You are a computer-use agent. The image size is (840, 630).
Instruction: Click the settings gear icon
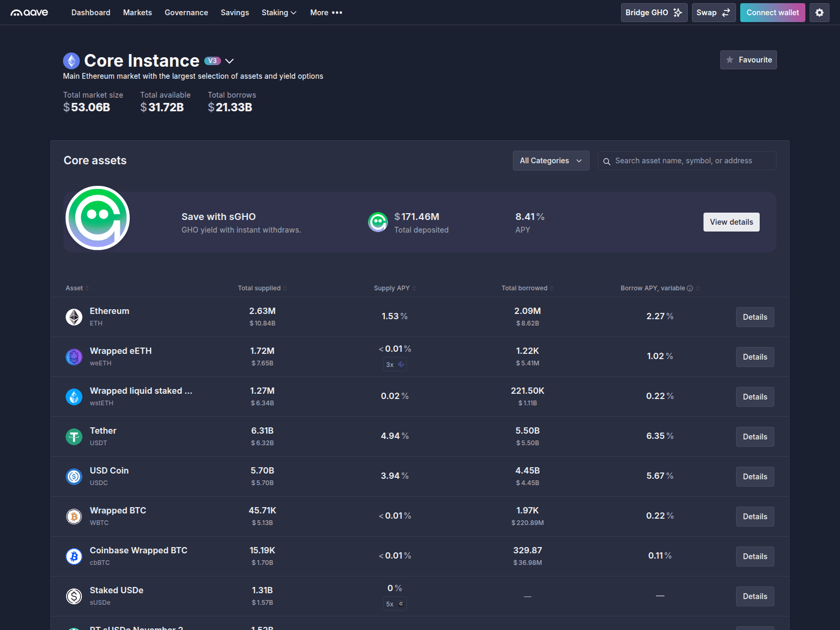tap(819, 12)
